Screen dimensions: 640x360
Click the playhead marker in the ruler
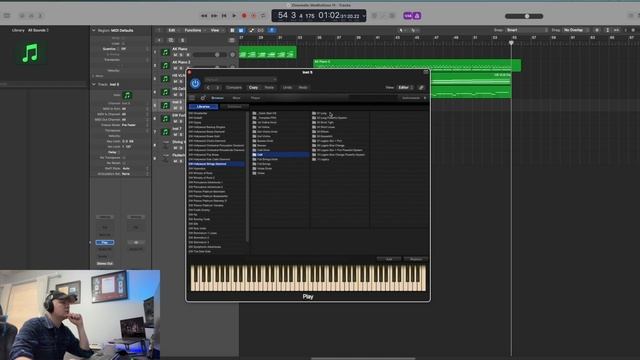pos(511,42)
